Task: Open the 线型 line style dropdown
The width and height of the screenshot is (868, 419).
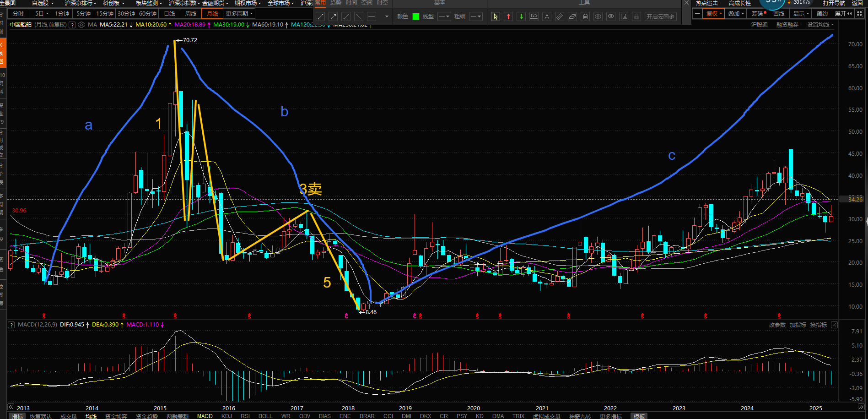Action: point(444,16)
